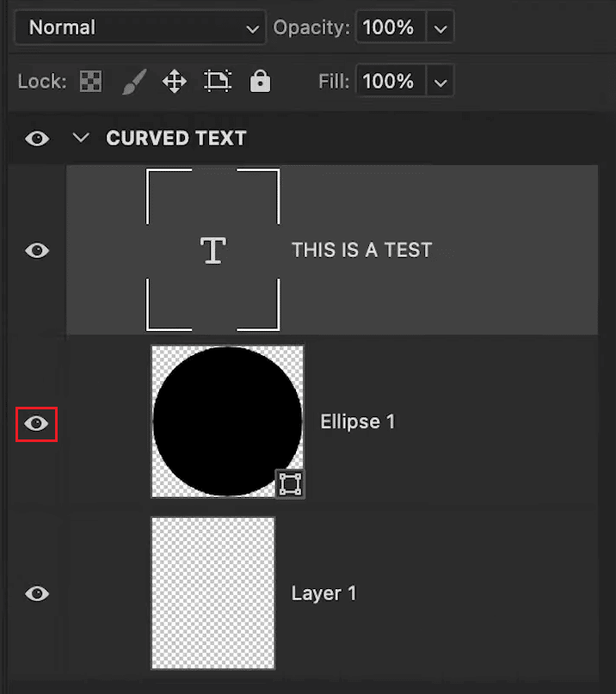Enable Lock position with the move icon
Image resolution: width=616 pixels, height=694 pixels.
click(x=175, y=81)
